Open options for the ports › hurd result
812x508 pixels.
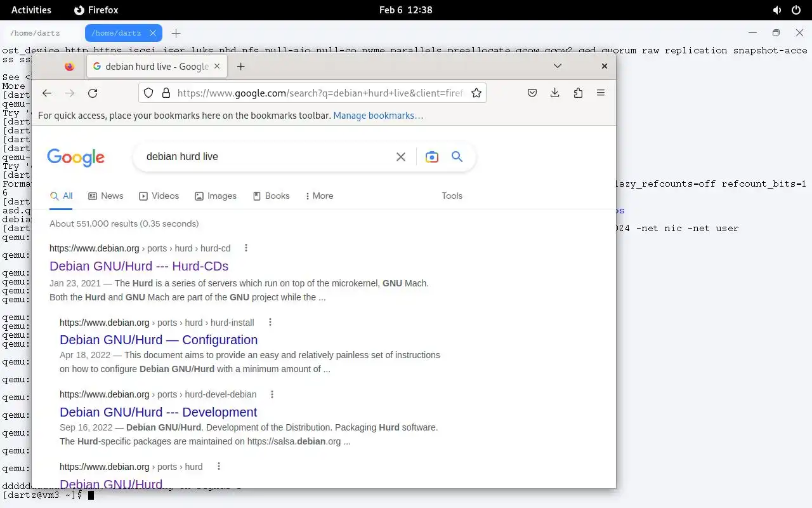[x=218, y=467]
